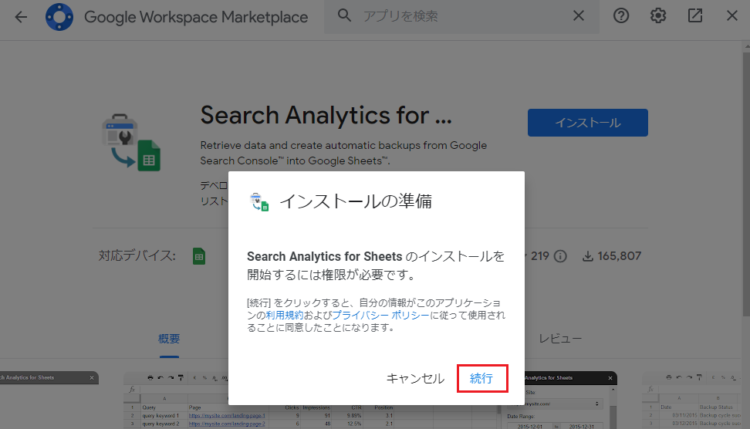Screen dimensions: 750x429
Task: Click the page vertical scrollbar
Action: [x=746, y=184]
